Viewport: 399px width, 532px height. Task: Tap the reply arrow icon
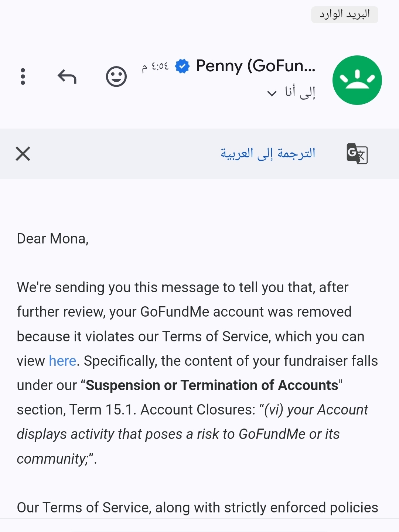pos(67,76)
